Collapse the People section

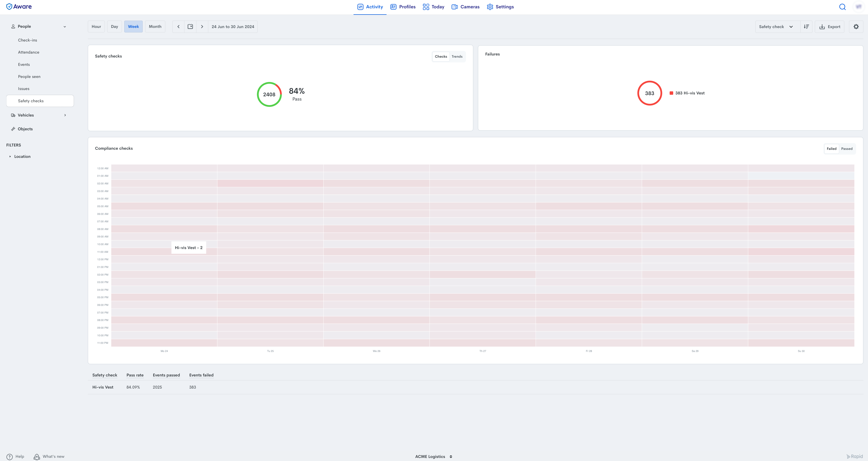[x=65, y=27]
